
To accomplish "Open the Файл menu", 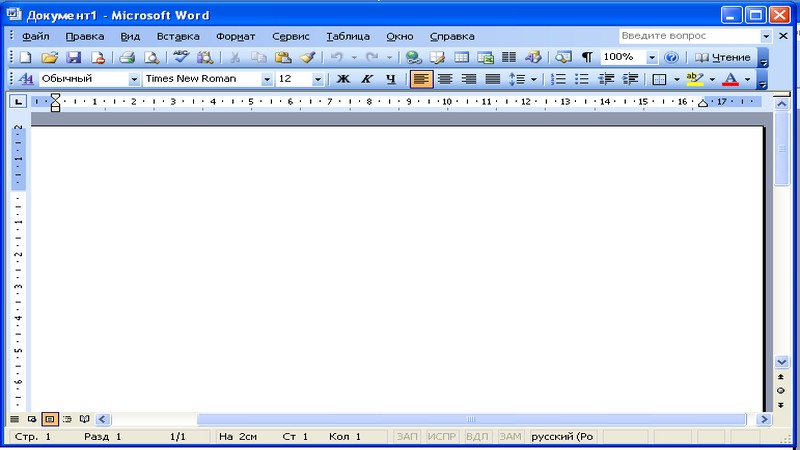I will click(x=36, y=37).
